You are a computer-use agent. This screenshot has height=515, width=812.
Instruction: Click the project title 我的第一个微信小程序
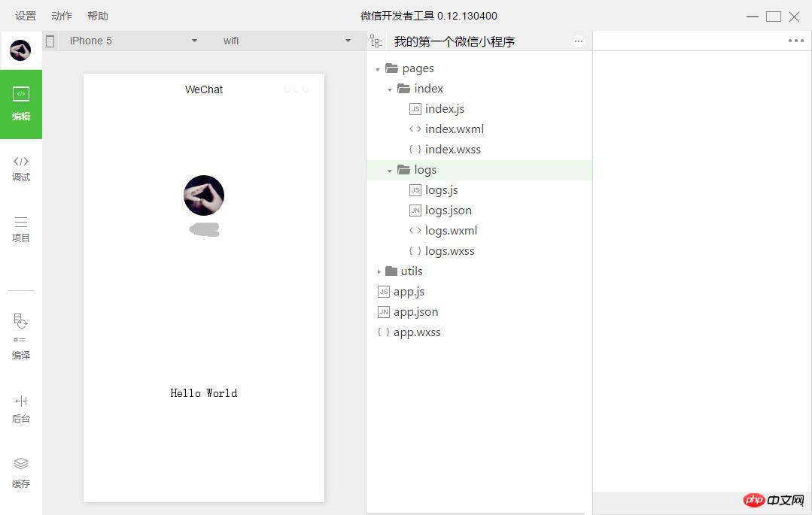point(454,41)
